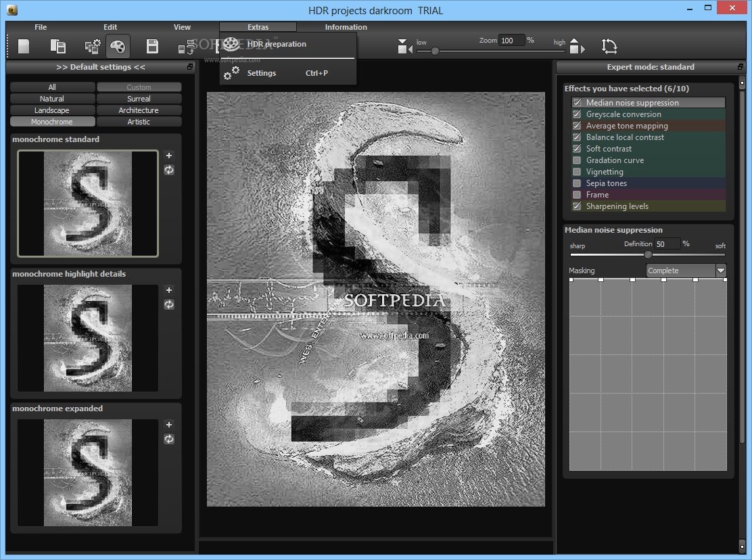Choose Settings Ctrl+P menu entry
This screenshot has height=560, width=752.
[x=288, y=73]
